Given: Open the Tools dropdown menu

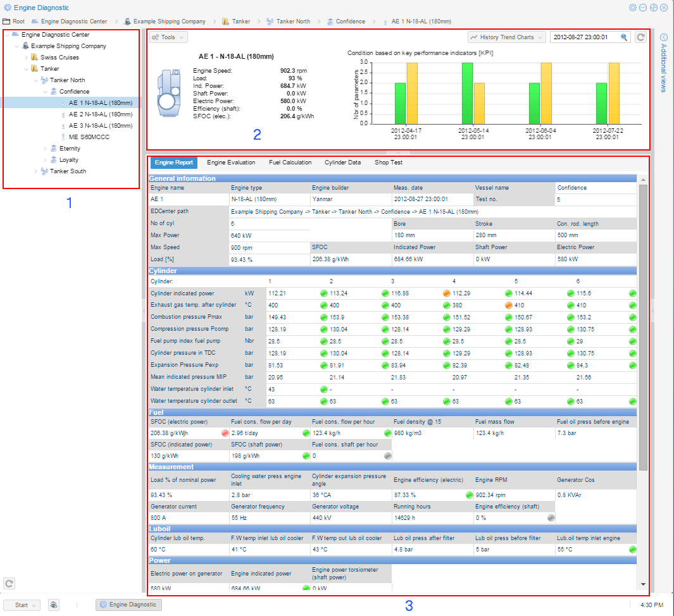Looking at the screenshot, I should coord(168,37).
